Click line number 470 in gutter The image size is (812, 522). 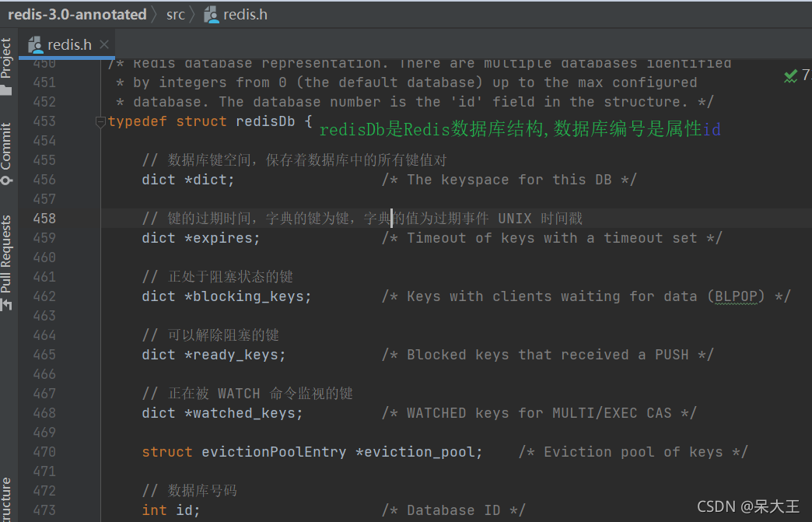pyautogui.click(x=44, y=451)
